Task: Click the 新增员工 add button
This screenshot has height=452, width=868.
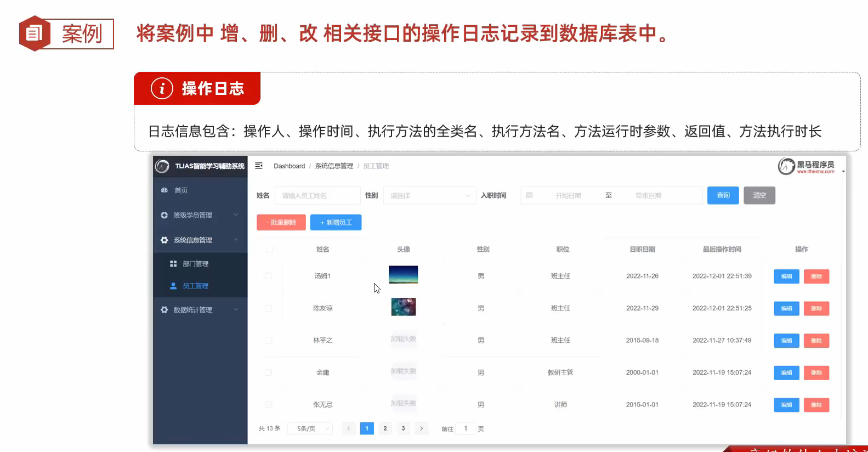Action: point(336,223)
